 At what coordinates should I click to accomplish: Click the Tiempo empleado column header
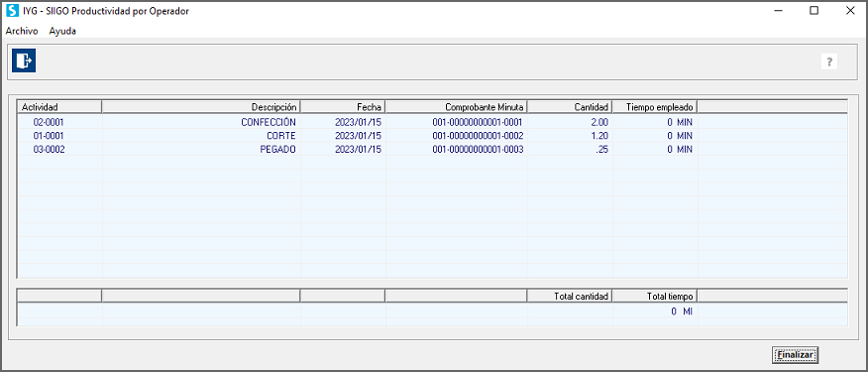[x=655, y=106]
